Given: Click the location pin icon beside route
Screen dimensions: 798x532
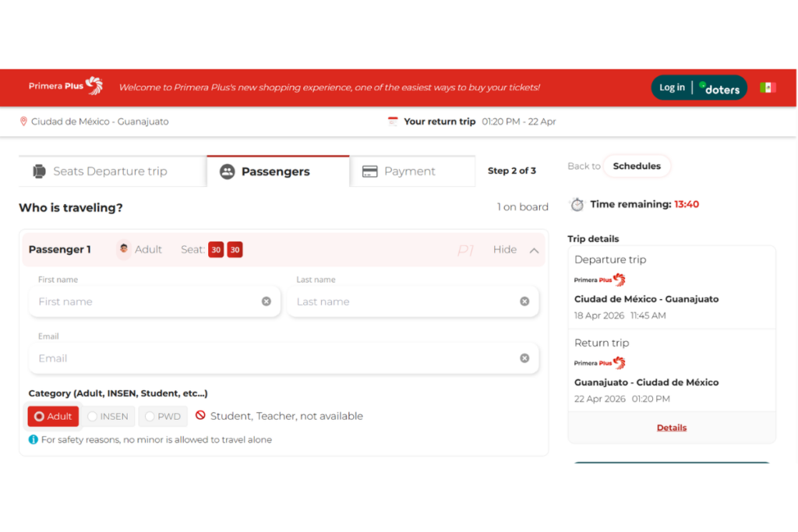Looking at the screenshot, I should click(23, 122).
